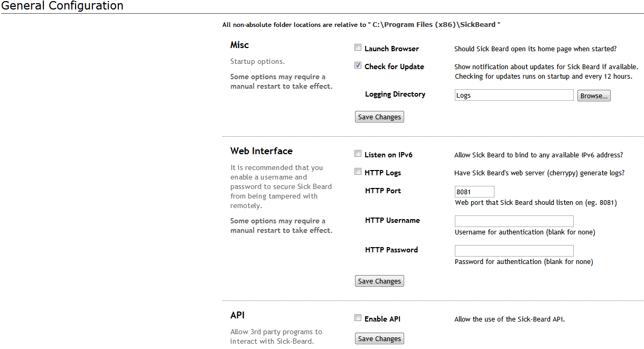The height and width of the screenshot is (349, 644).
Task: Click the Launch Browser label text
Action: [x=391, y=49]
